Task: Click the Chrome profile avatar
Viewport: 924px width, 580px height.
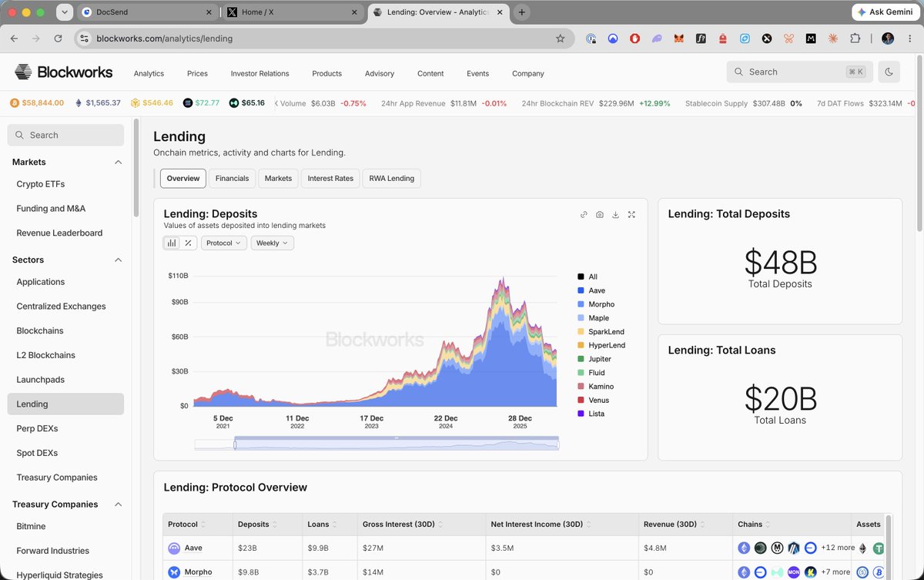Action: coord(888,39)
